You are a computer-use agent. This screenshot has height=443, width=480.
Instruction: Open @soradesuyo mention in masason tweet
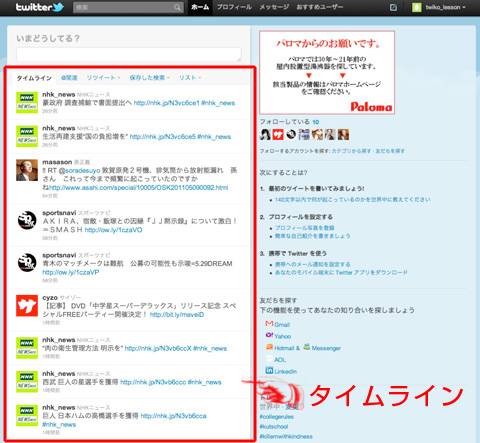pyautogui.click(x=79, y=170)
